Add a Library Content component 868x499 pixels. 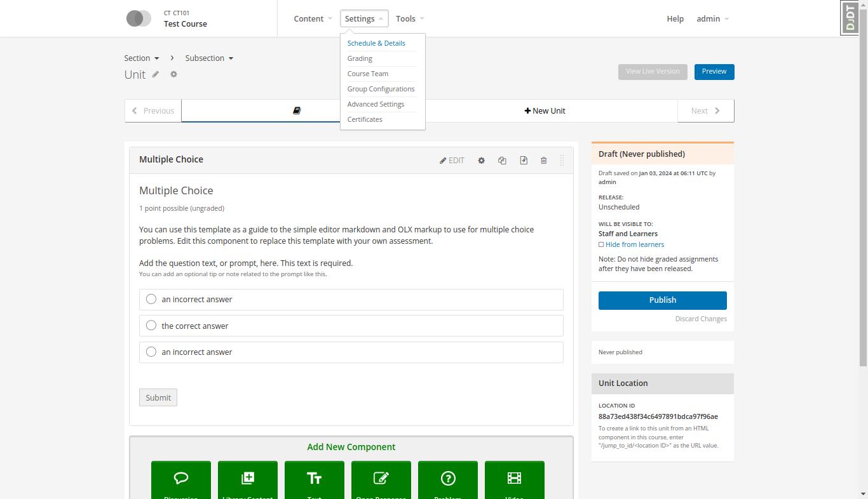coord(248,481)
